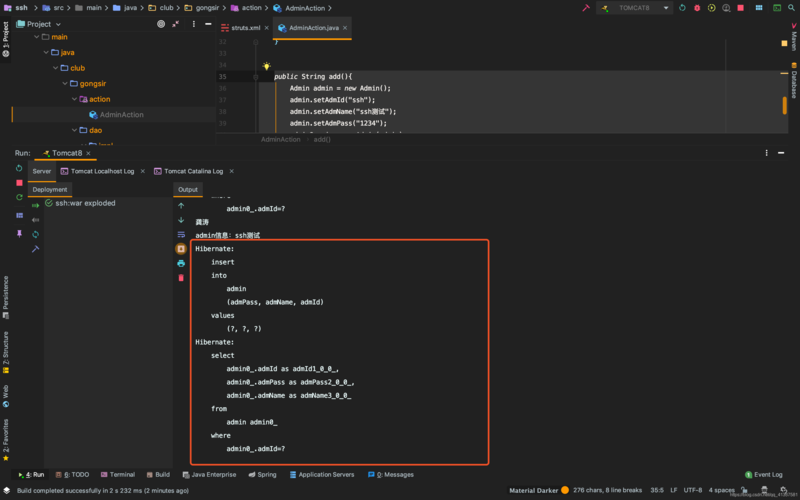Open Maven side panel

point(794,37)
